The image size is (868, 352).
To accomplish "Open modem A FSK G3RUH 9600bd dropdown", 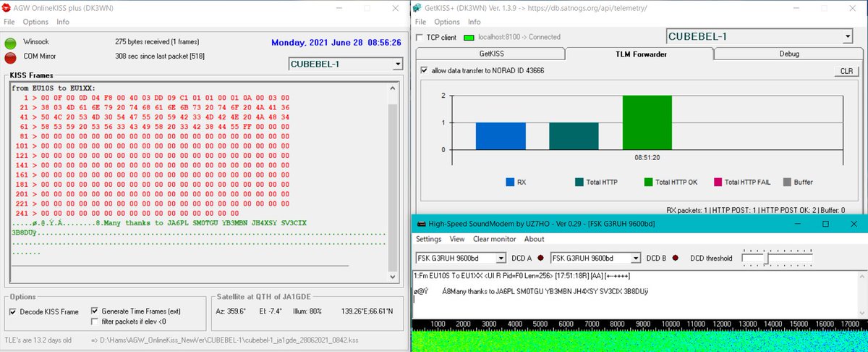I will tap(501, 258).
